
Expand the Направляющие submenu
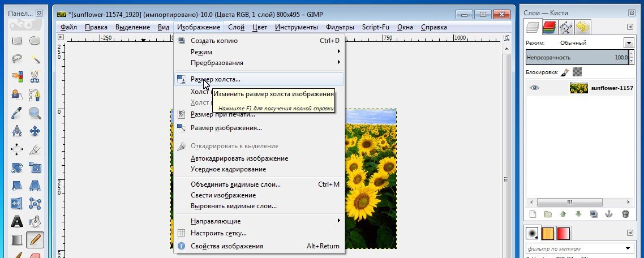(x=260, y=221)
